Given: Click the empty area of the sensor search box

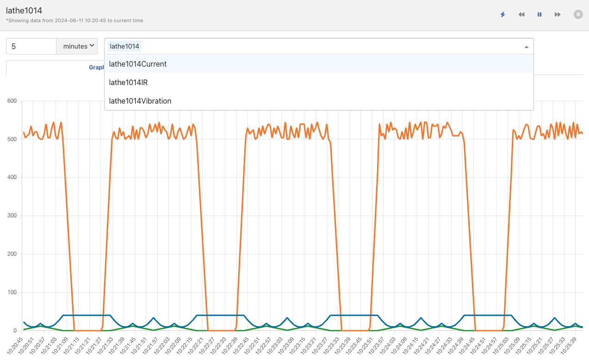Looking at the screenshot, I should click(324, 46).
